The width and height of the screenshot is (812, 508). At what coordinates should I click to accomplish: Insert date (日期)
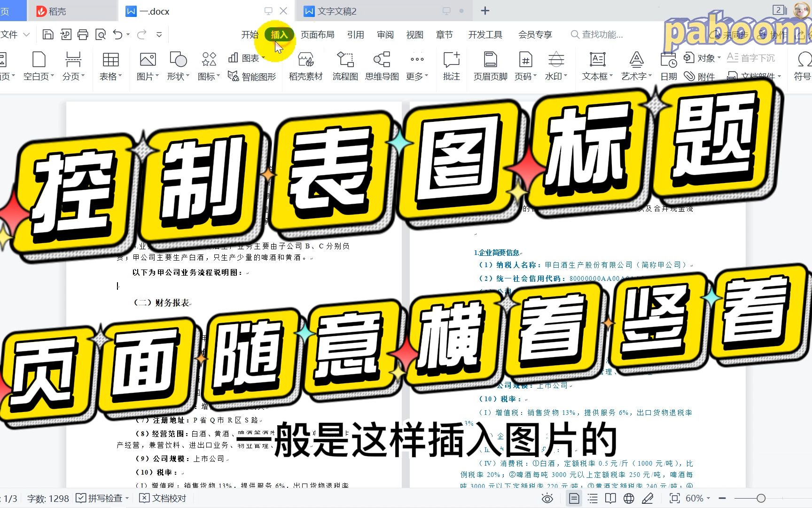tap(668, 66)
